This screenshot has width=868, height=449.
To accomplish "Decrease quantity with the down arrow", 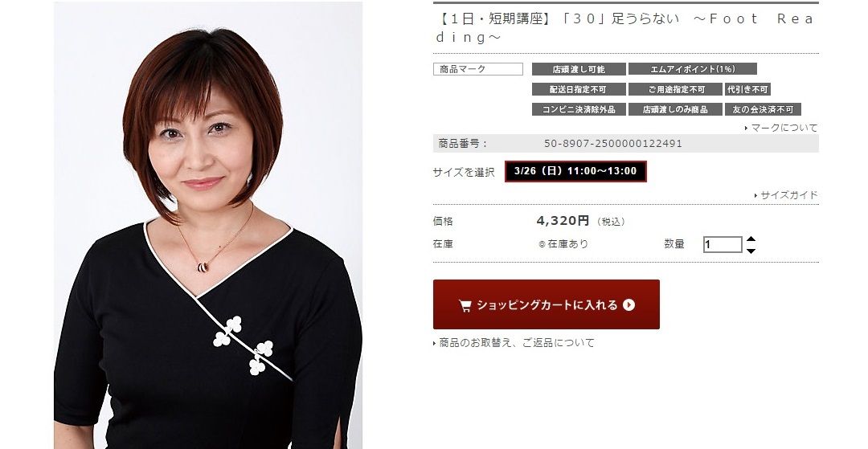I will click(x=751, y=251).
